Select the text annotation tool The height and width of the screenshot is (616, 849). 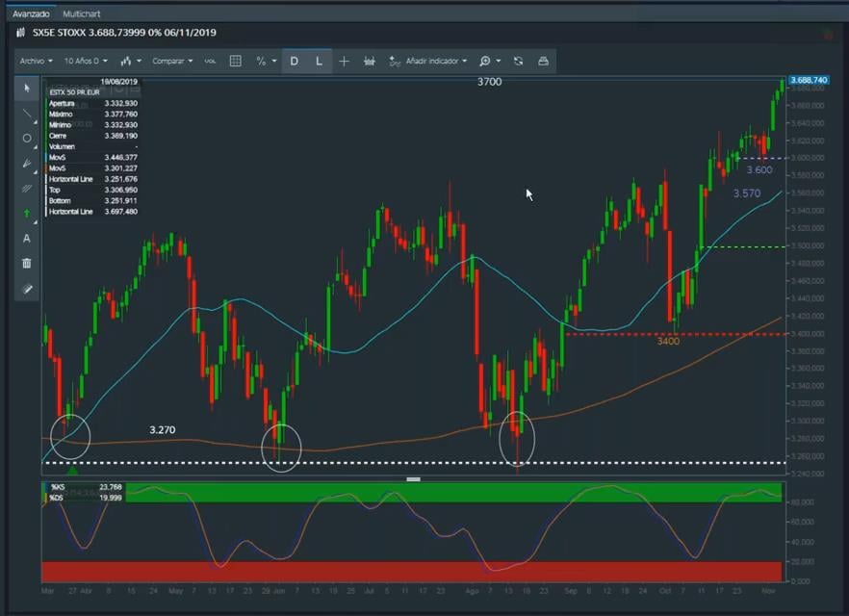pyautogui.click(x=27, y=239)
